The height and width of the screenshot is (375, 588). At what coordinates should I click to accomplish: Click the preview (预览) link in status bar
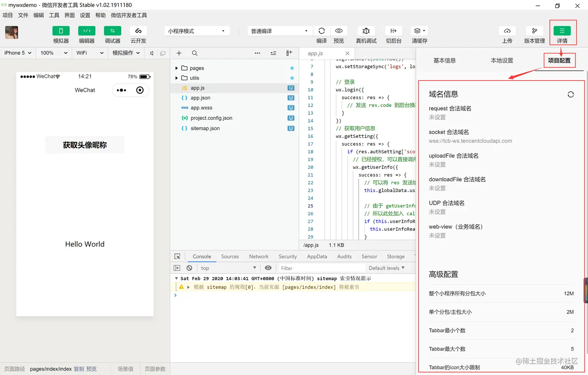pos(91,369)
